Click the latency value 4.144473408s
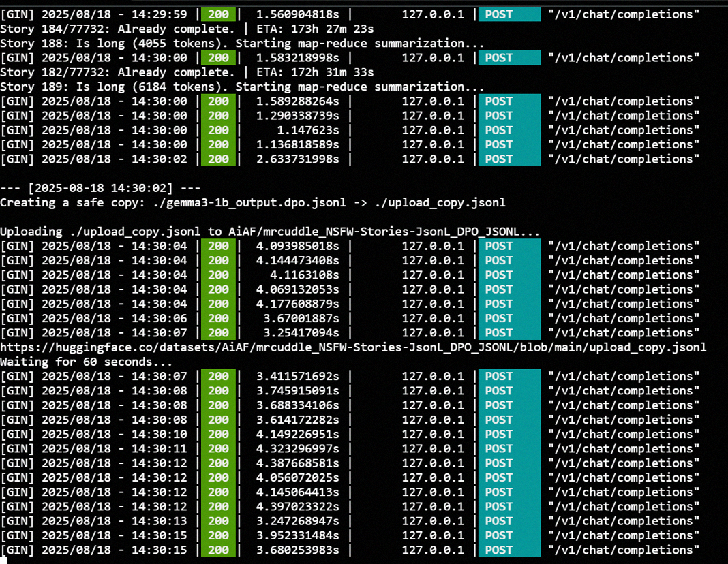The height and width of the screenshot is (564, 728). pyautogui.click(x=298, y=260)
